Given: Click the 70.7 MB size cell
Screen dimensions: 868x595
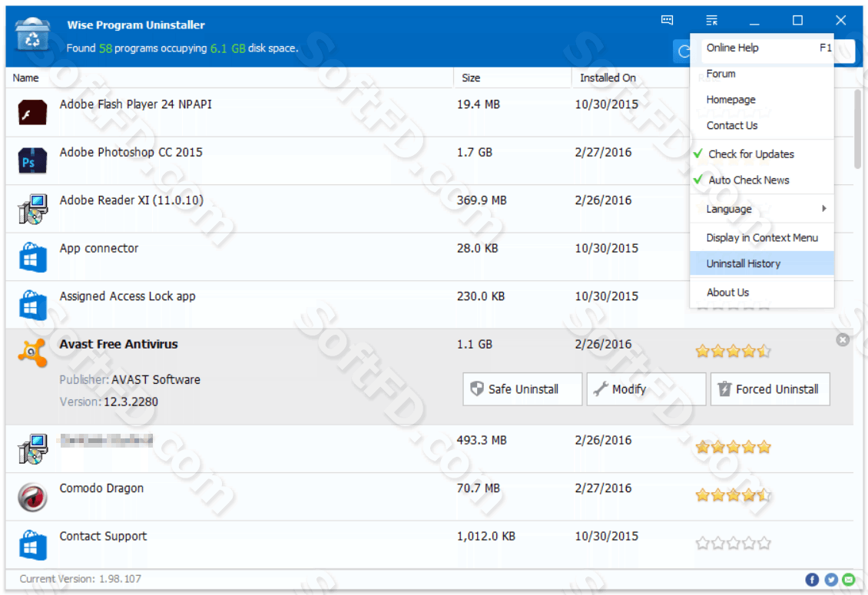Looking at the screenshot, I should coord(479,488).
